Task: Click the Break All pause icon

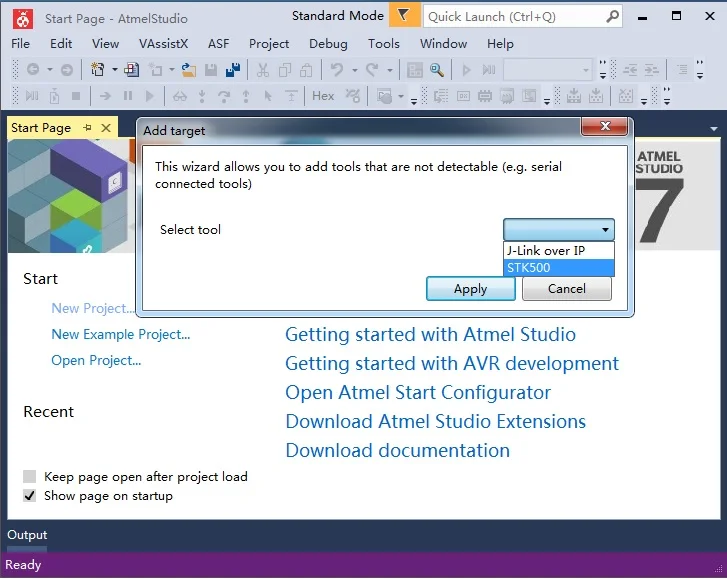Action: click(x=128, y=96)
